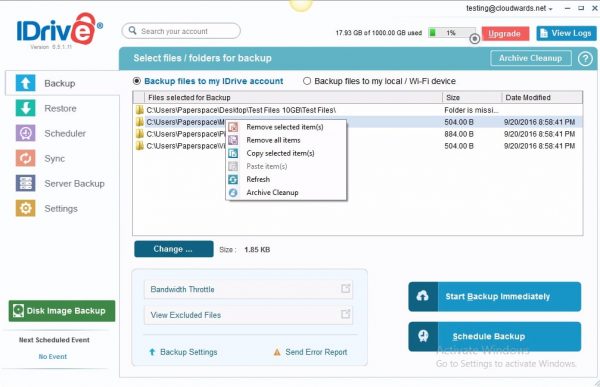Sort by Date Modified column header
Viewport: 600px width, 387px height.
(542, 98)
